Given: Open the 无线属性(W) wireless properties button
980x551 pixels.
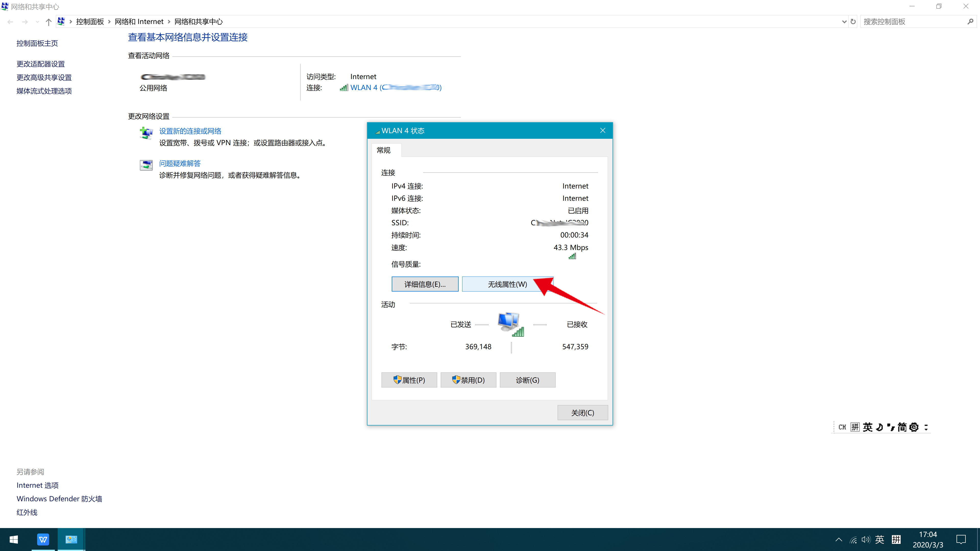Looking at the screenshot, I should point(507,284).
